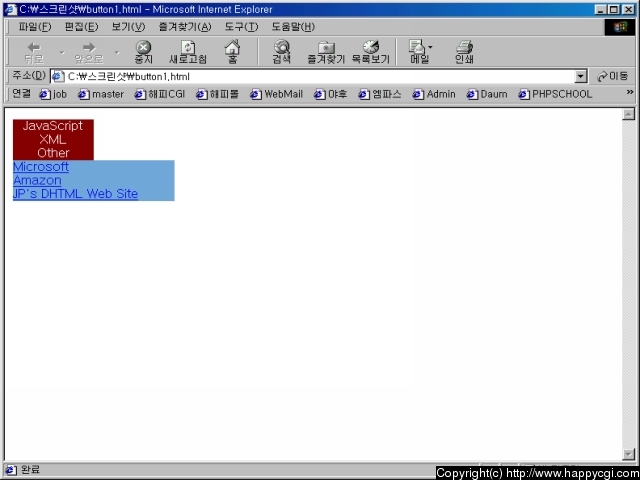
Task: Follow the Amazon link
Action: [37, 180]
